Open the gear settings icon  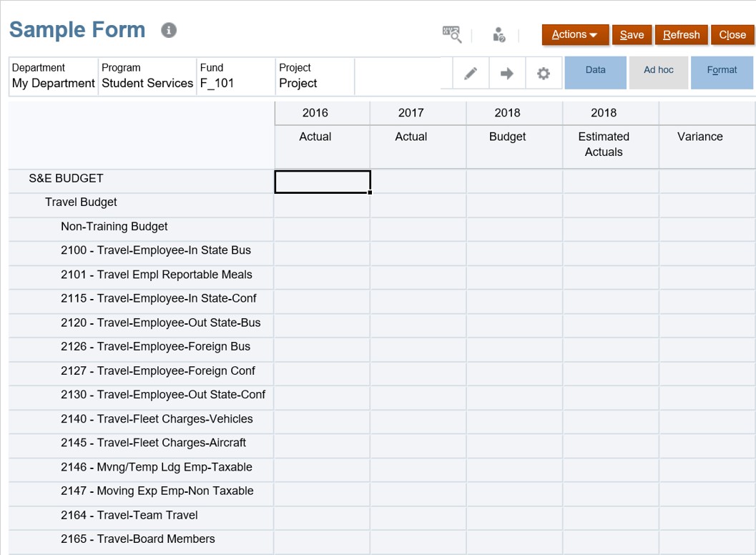click(x=544, y=73)
